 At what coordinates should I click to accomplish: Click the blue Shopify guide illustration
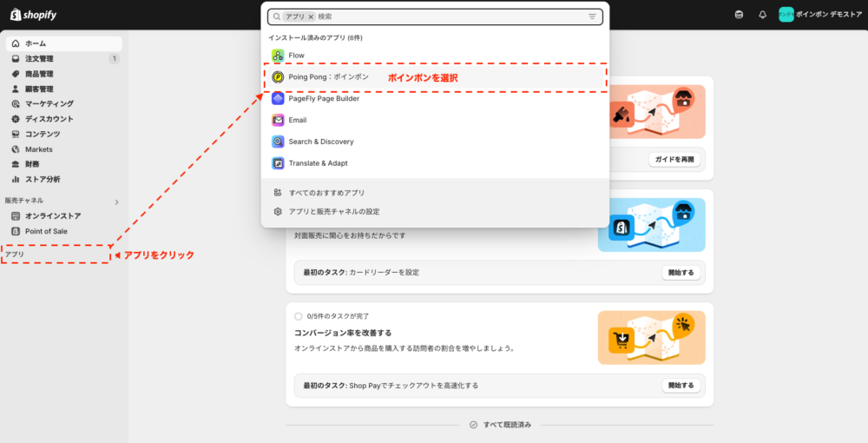(x=652, y=225)
